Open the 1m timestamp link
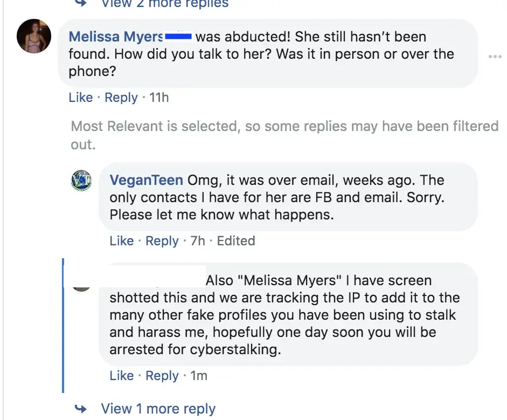 tap(199, 376)
